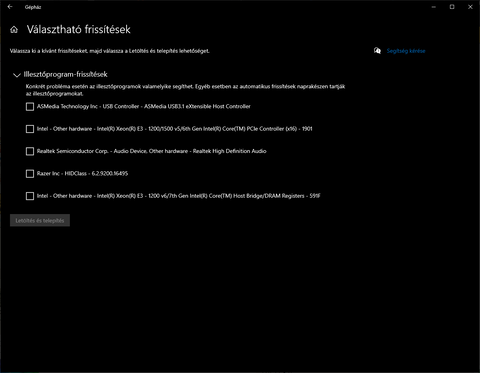Close the Gépház window

[x=470, y=7]
